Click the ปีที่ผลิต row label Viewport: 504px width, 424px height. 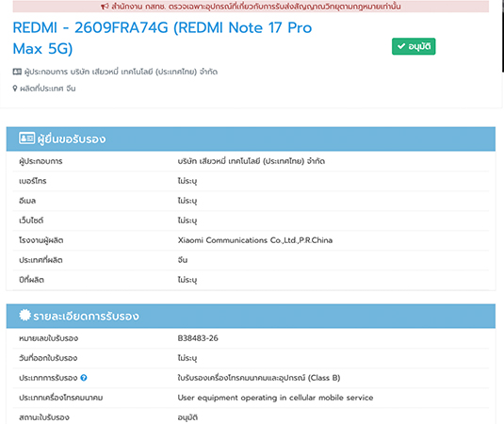[31, 280]
